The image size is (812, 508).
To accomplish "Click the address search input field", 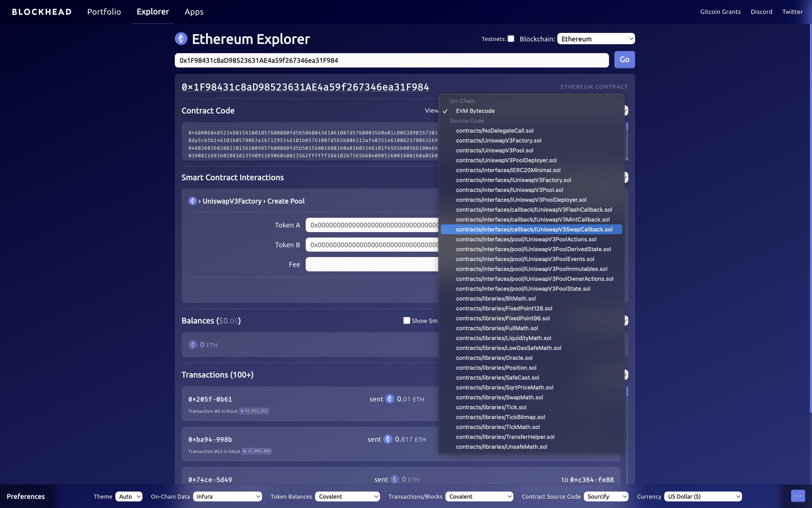I will (392, 60).
